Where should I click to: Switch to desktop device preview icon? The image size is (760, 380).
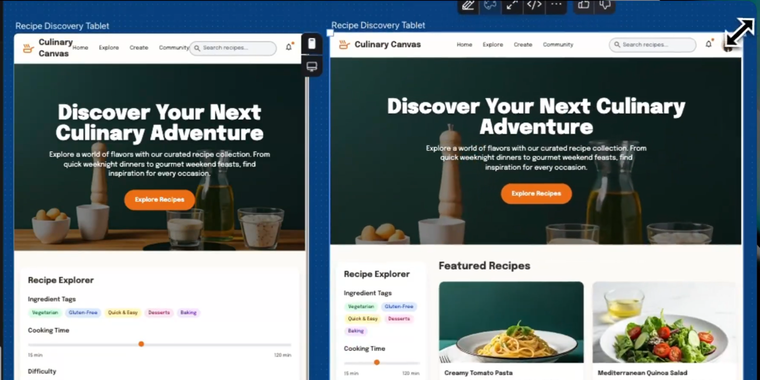[312, 66]
